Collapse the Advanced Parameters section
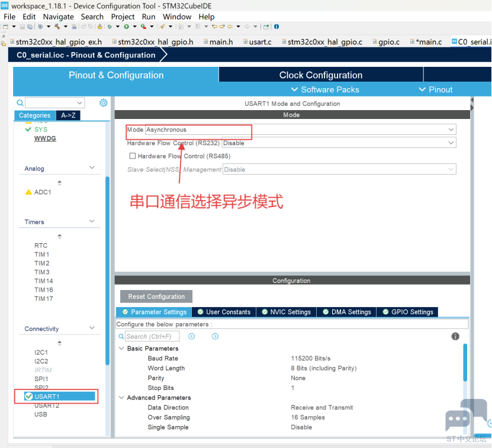 [122, 398]
